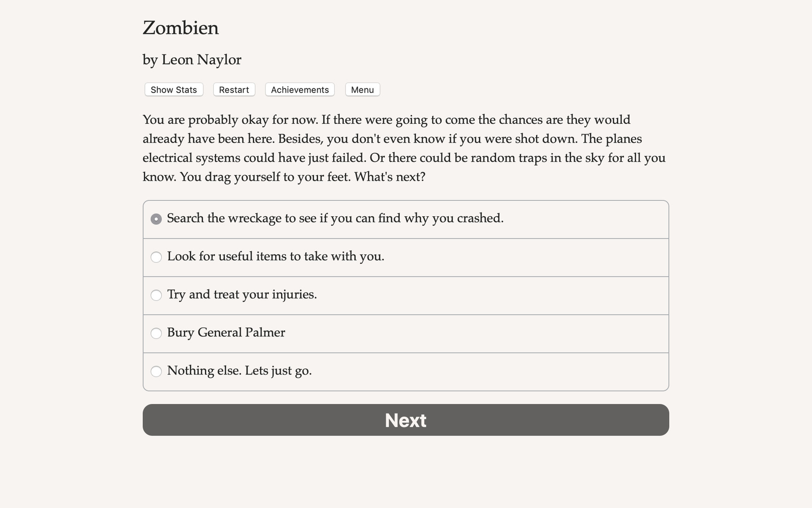
Task: Choose the "Try and treat your injuries" option
Action: coord(156,295)
